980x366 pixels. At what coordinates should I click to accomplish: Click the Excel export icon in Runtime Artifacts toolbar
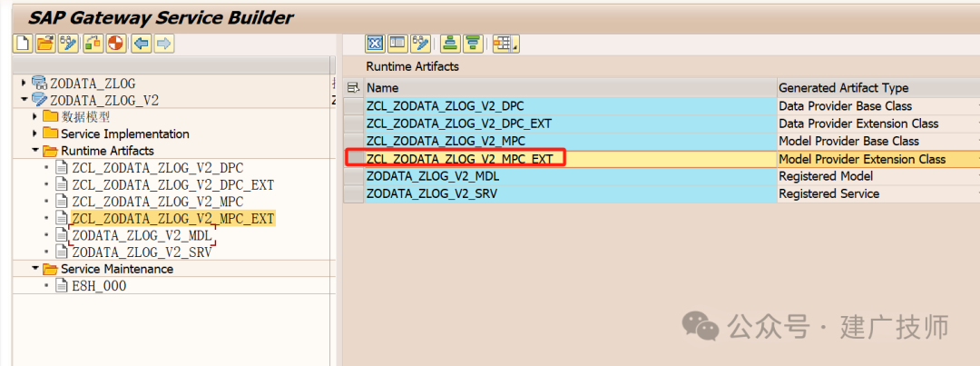pyautogui.click(x=375, y=44)
